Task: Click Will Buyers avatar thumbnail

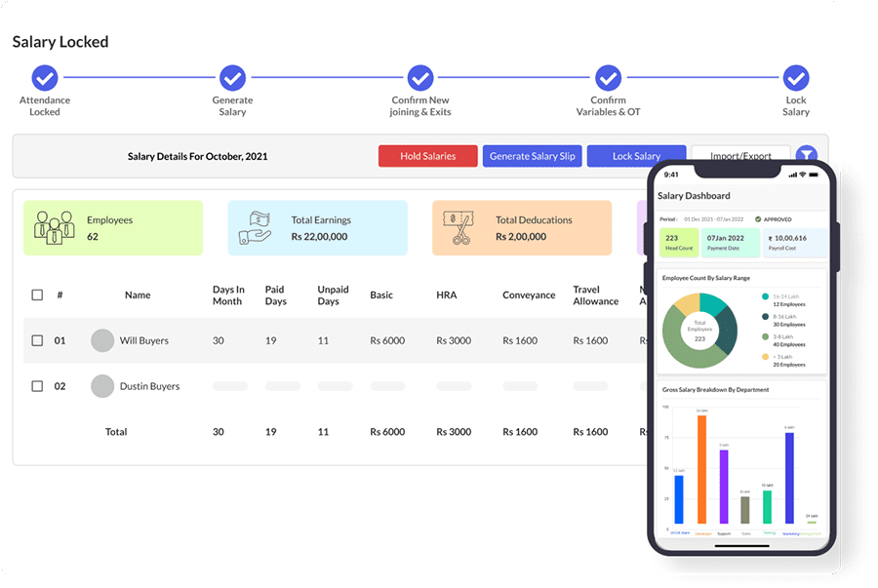Action: click(102, 340)
